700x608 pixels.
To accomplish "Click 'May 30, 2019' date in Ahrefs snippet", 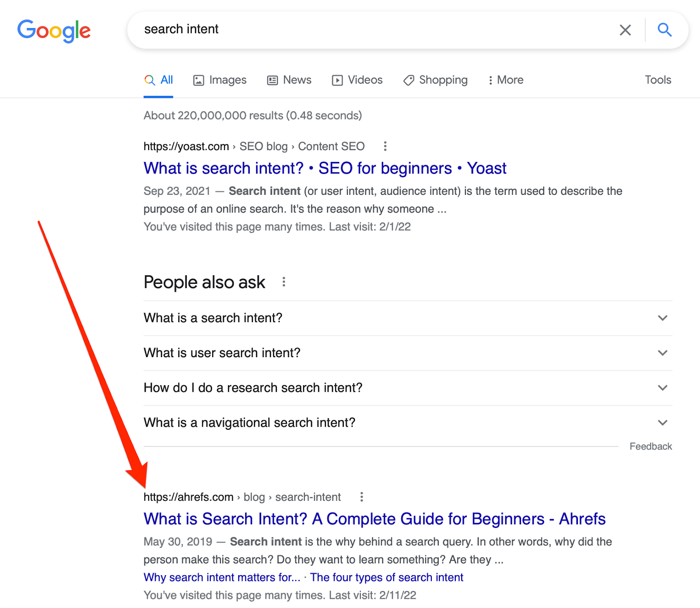I will pos(178,542).
